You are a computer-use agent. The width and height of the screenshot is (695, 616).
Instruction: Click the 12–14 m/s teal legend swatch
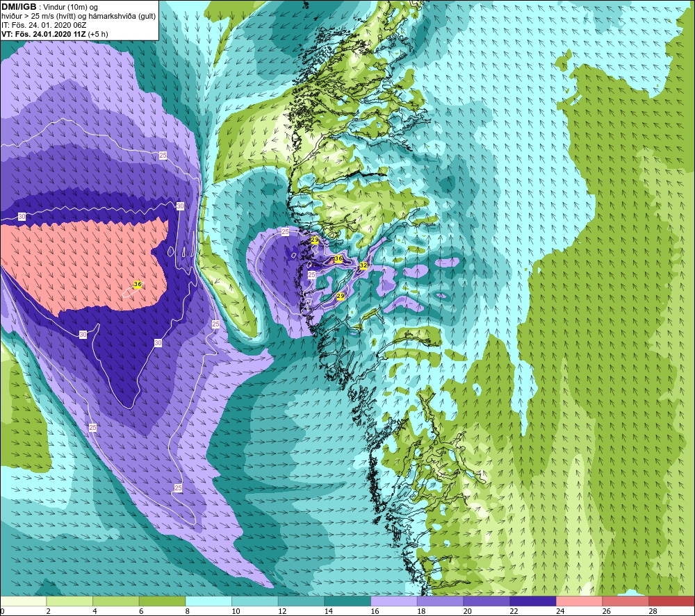301,601
